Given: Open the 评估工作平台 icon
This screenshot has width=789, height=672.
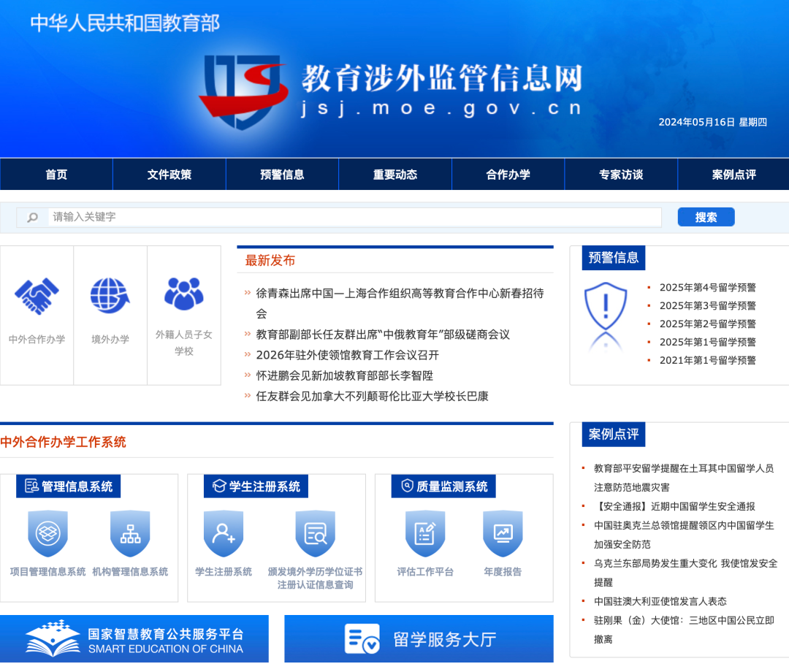Looking at the screenshot, I should (x=425, y=534).
